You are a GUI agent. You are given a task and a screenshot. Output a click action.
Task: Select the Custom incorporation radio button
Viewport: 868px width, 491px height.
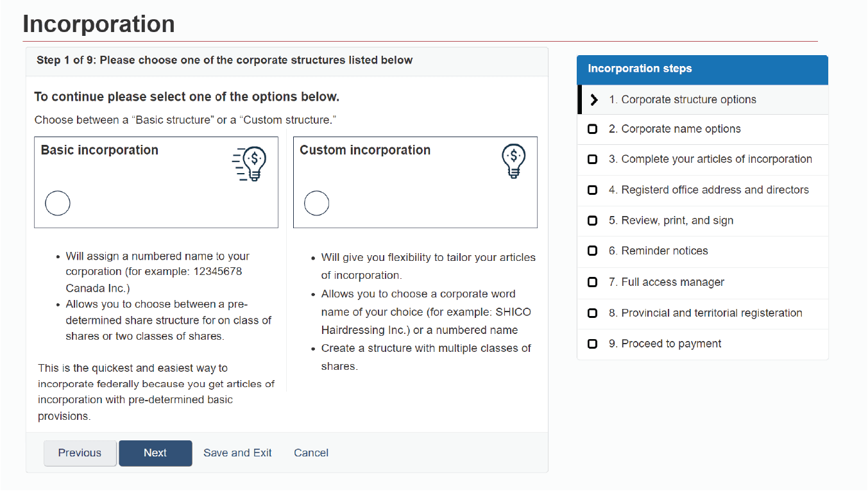(316, 203)
